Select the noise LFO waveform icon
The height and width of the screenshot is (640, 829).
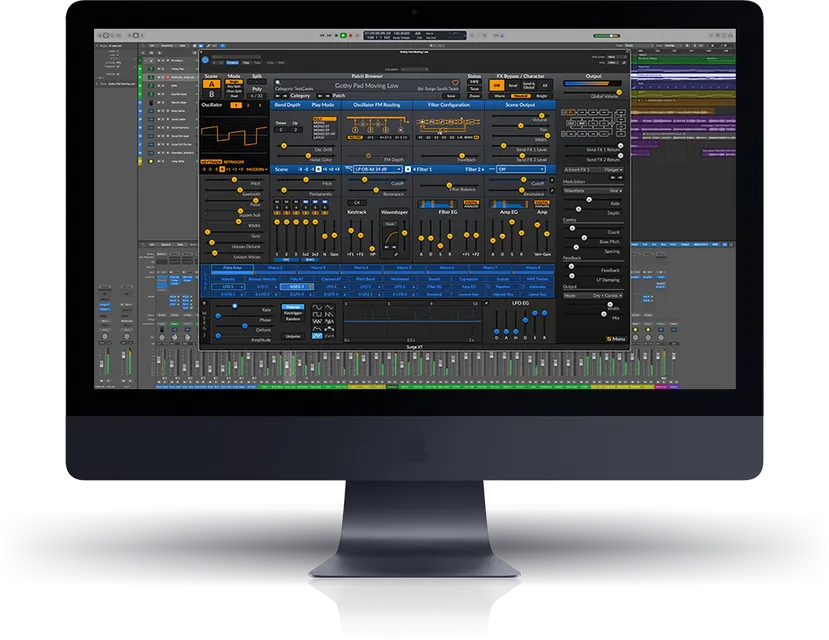pyautogui.click(x=317, y=321)
